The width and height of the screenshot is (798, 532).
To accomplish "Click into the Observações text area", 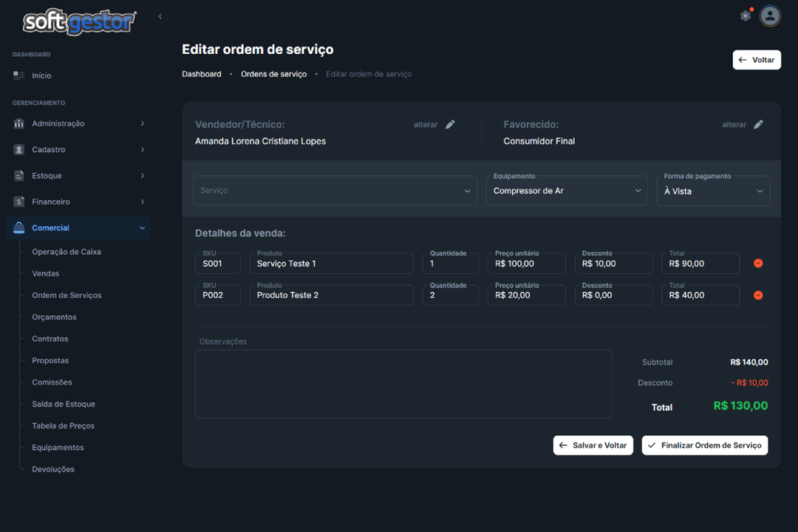I will [403, 384].
